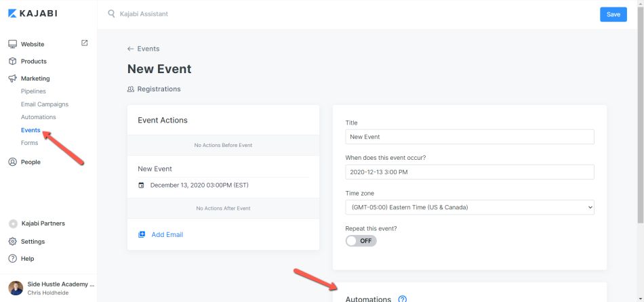
Task: Click the Kajabi Assistant search field
Action: (x=144, y=14)
